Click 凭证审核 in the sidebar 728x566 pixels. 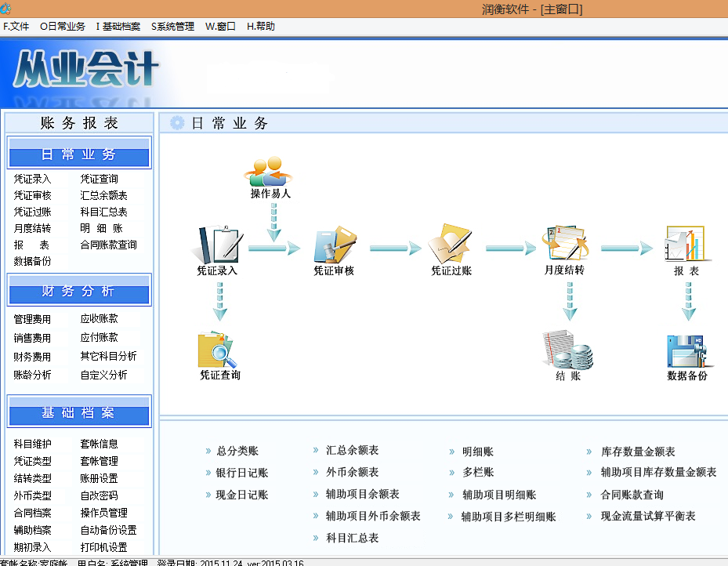coord(32,195)
